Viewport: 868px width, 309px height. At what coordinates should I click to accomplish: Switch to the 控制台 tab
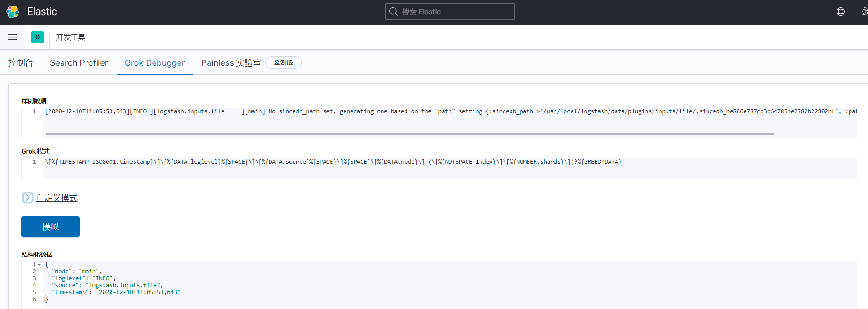[21, 62]
